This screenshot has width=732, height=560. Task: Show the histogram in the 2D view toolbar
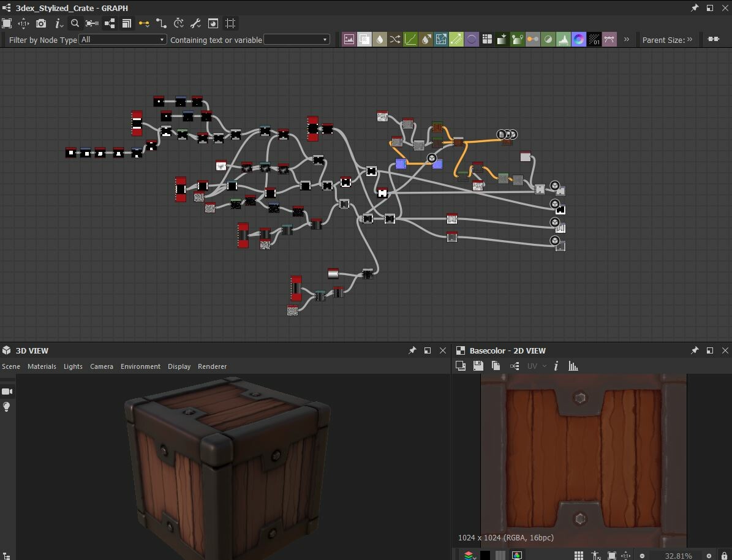coord(573,366)
